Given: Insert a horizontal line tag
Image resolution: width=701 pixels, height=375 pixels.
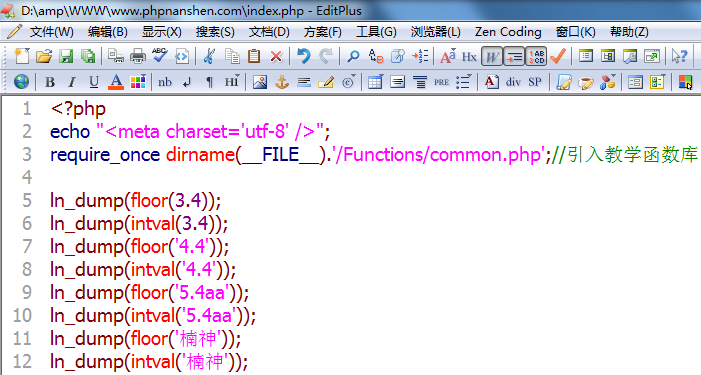Looking at the screenshot, I should pos(304,82).
